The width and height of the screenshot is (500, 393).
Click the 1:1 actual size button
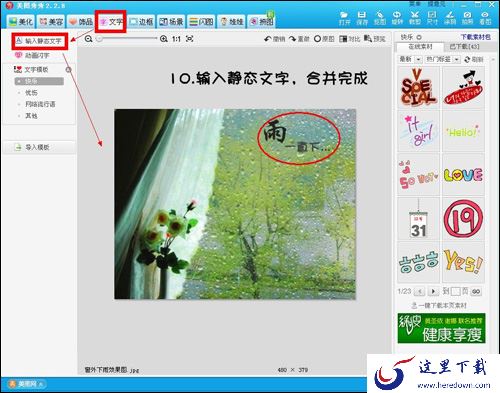176,39
